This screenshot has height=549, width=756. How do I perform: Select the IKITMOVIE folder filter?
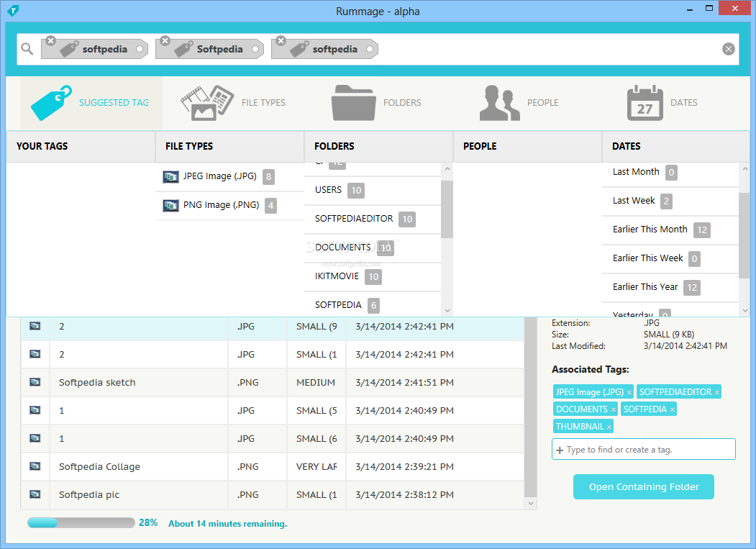[372, 276]
